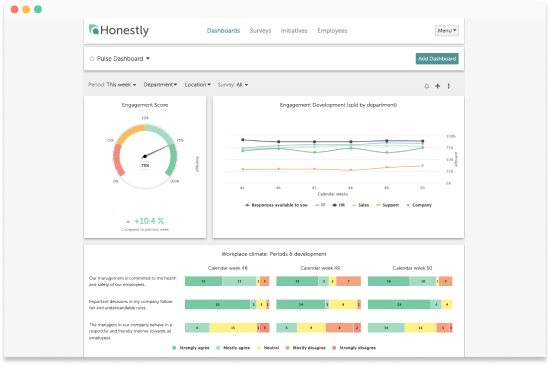Click the Add Dashboard button
Image resolution: width=550 pixels, height=365 pixels.
click(437, 59)
